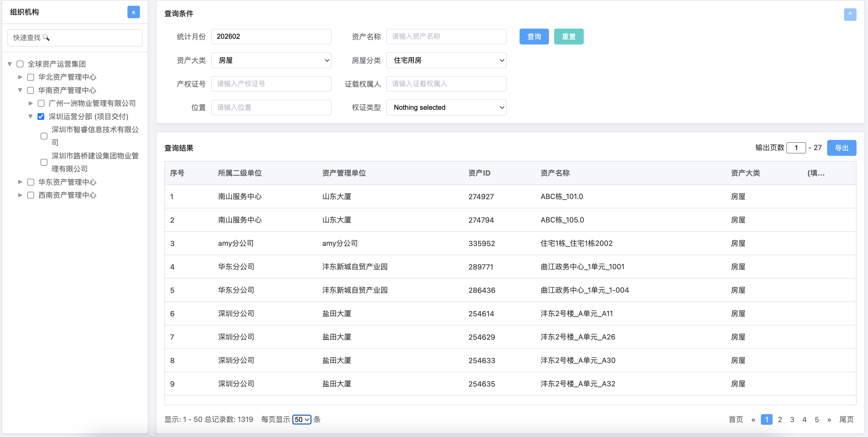This screenshot has height=437, width=868.
Task: Check the 华北资产管理中心 checkbox
Action: (x=31, y=77)
